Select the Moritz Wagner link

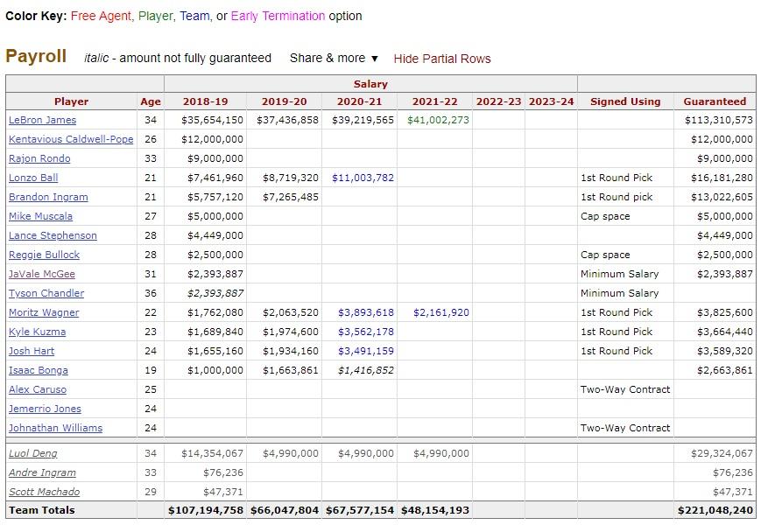44,312
